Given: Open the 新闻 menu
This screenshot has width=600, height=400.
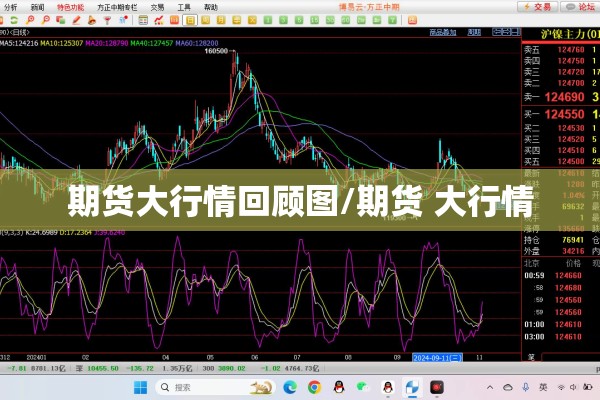Looking at the screenshot, I should [38, 7].
